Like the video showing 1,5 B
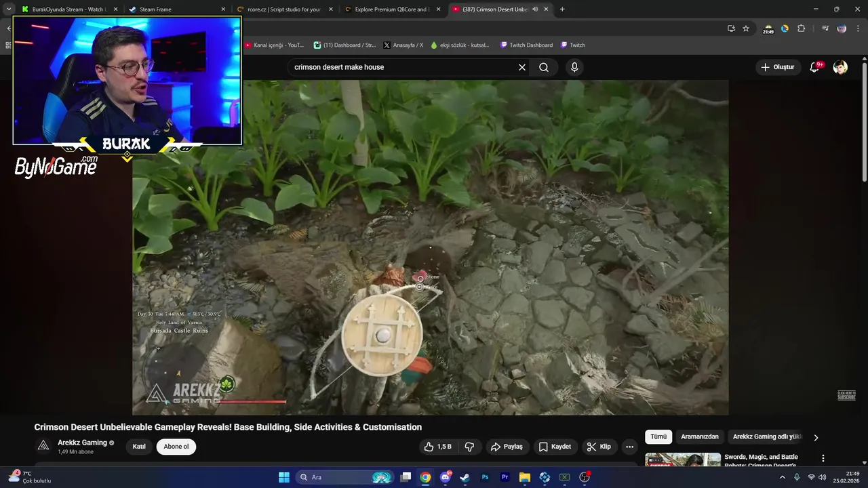Image resolution: width=868 pixels, height=488 pixels. coord(437,447)
